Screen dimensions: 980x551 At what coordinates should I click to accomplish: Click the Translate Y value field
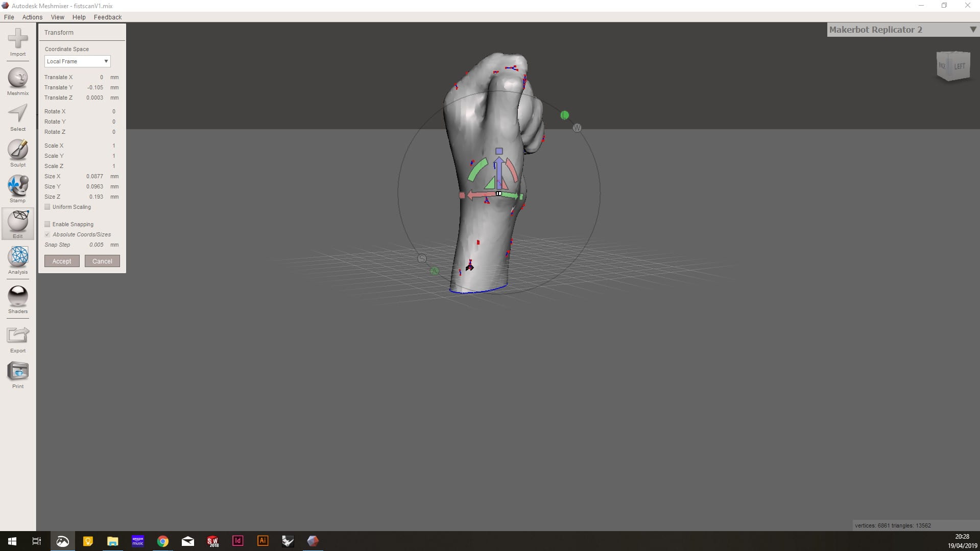(x=94, y=87)
